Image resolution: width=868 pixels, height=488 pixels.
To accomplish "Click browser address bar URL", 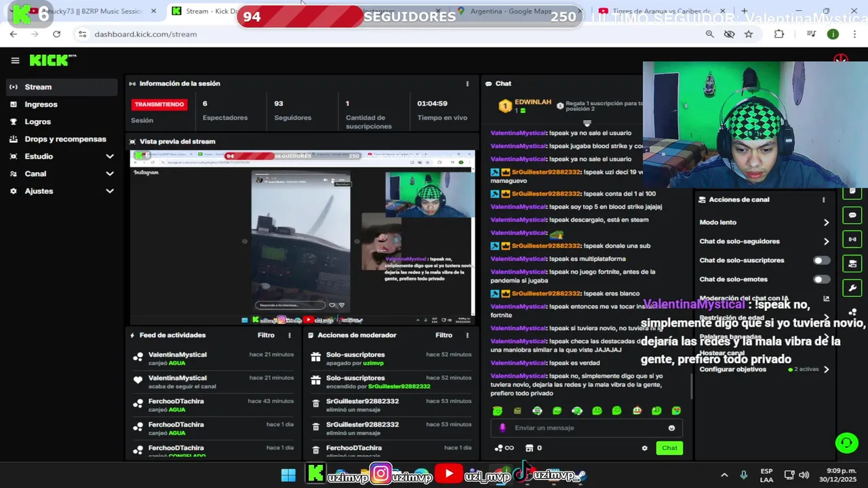I will (x=145, y=34).
